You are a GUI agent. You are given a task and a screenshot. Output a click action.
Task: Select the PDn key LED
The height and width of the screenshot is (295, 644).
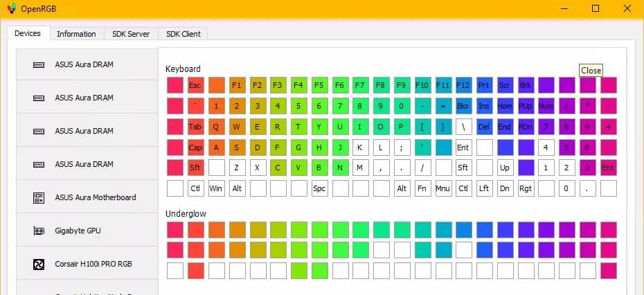526,127
